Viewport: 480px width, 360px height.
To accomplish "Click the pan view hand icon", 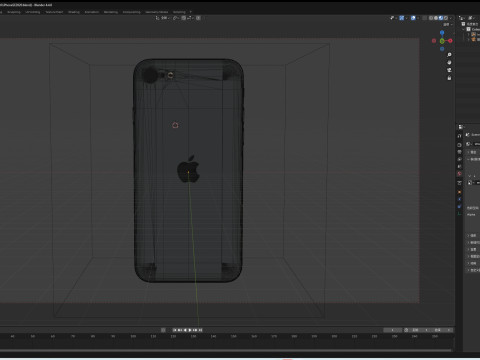I will tap(449, 62).
